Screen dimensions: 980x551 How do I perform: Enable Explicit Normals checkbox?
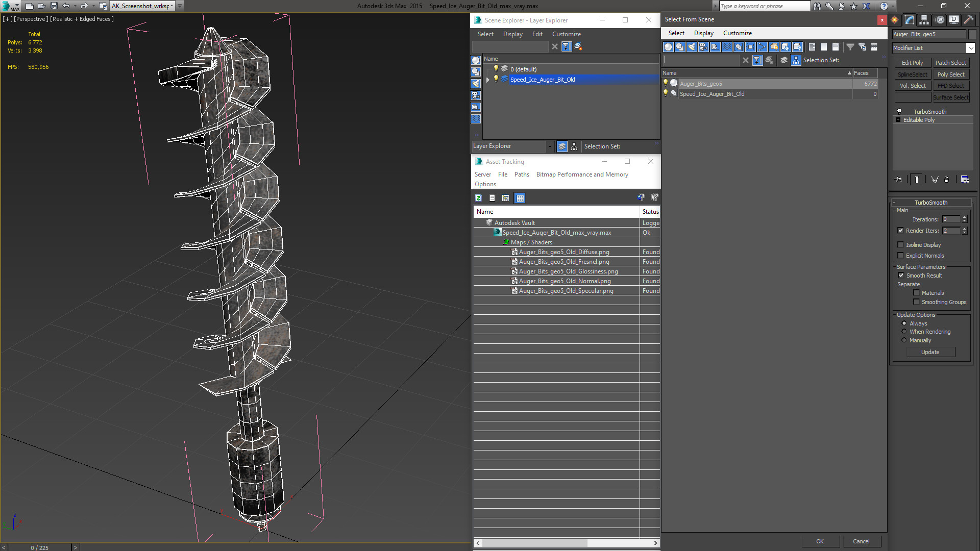pyautogui.click(x=900, y=256)
